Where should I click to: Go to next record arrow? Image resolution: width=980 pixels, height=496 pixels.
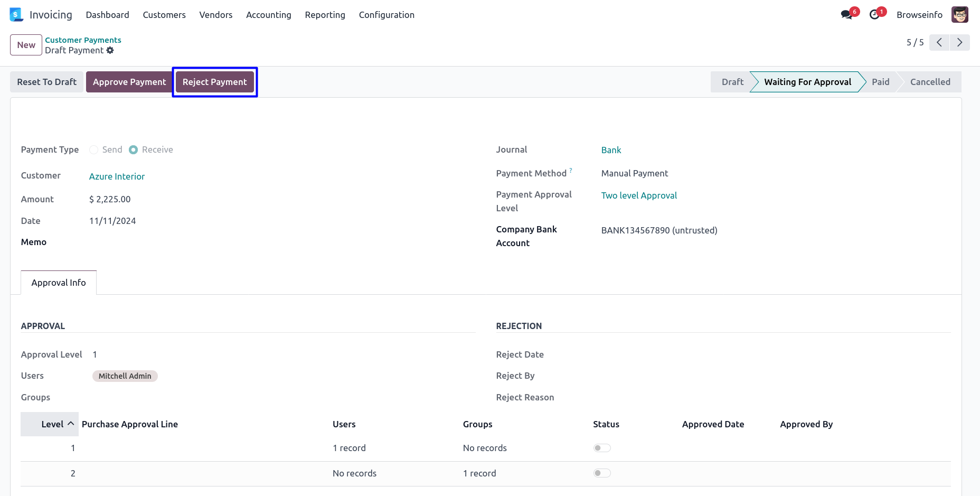pos(959,42)
